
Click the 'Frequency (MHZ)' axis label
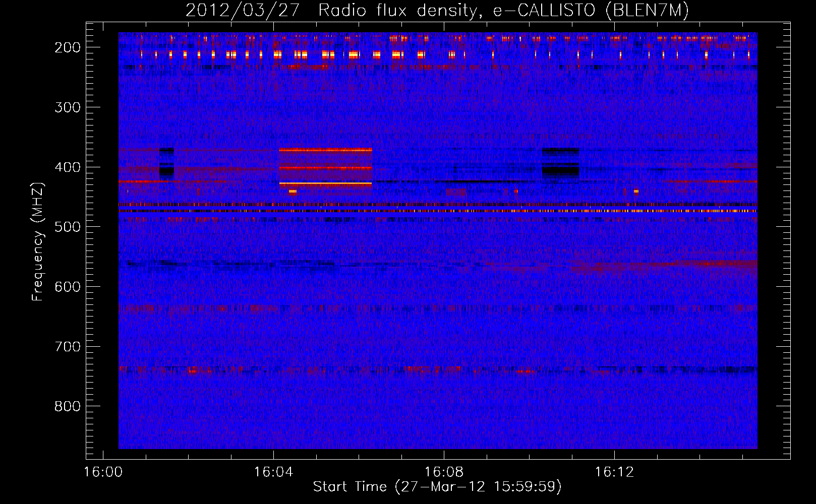[38, 241]
